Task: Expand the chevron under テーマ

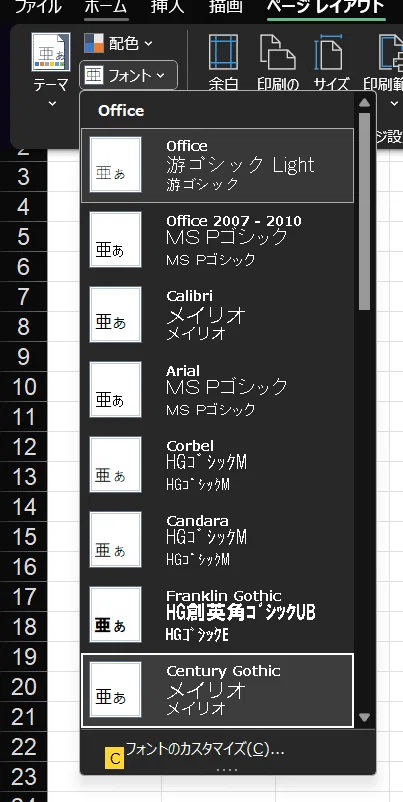Action: click(51, 103)
